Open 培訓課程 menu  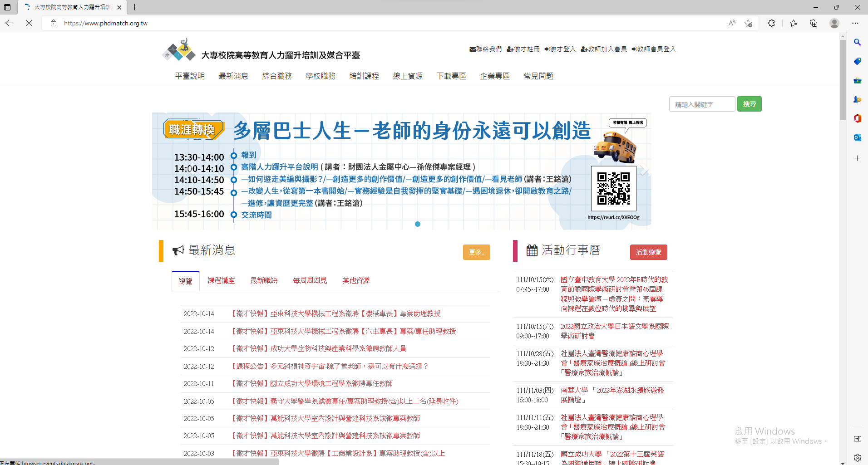click(364, 76)
